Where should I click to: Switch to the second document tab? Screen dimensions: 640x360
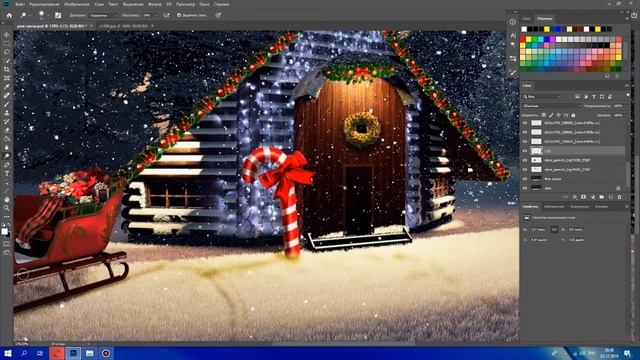(x=124, y=26)
